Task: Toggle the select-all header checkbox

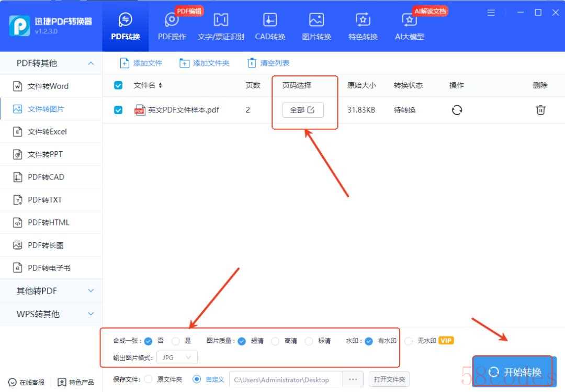Action: pos(118,85)
